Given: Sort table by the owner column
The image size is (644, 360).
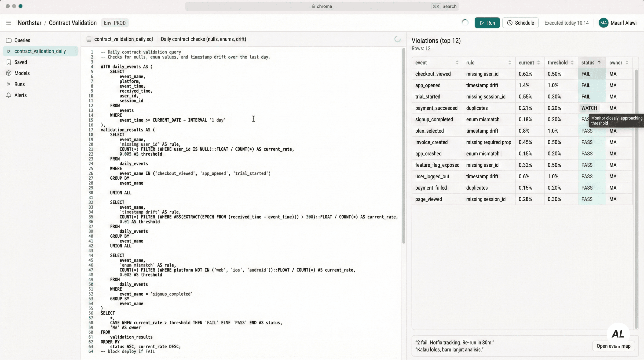Looking at the screenshot, I should [x=627, y=63].
